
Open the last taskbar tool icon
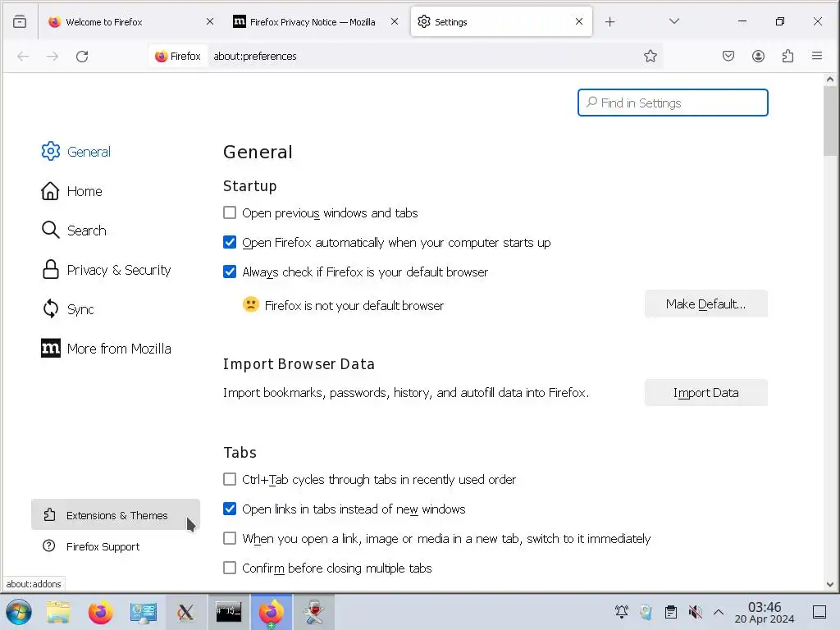[x=314, y=612]
